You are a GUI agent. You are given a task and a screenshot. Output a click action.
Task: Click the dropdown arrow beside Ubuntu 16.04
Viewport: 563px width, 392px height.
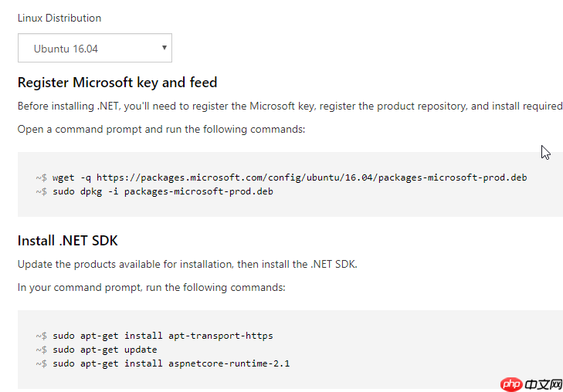tap(164, 47)
